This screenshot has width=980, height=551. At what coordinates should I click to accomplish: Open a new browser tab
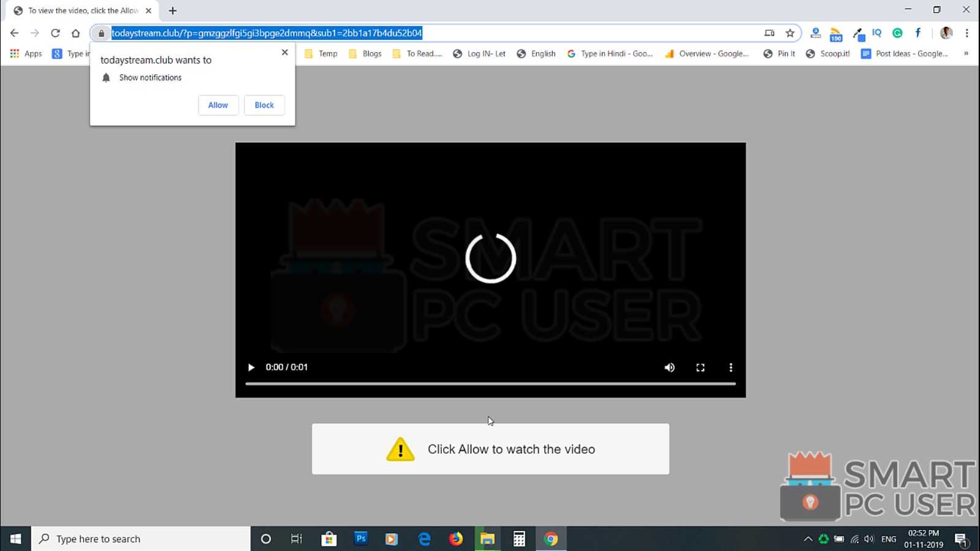173,11
